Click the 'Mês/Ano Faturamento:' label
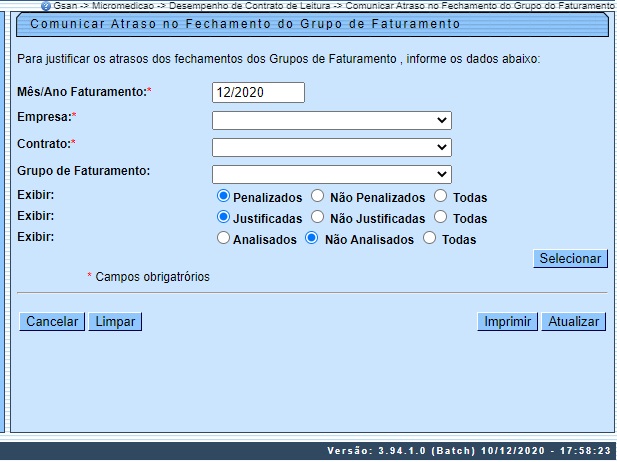Image resolution: width=617 pixels, height=462 pixels. tap(82, 92)
